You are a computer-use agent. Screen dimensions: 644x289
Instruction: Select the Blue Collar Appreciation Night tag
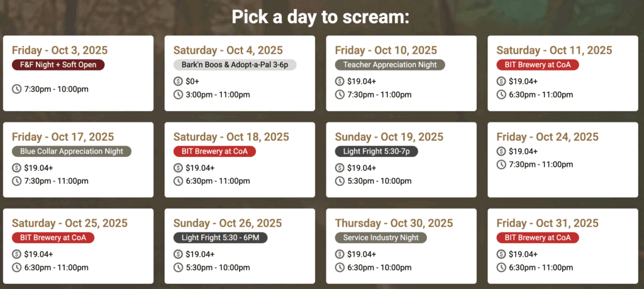(x=72, y=151)
